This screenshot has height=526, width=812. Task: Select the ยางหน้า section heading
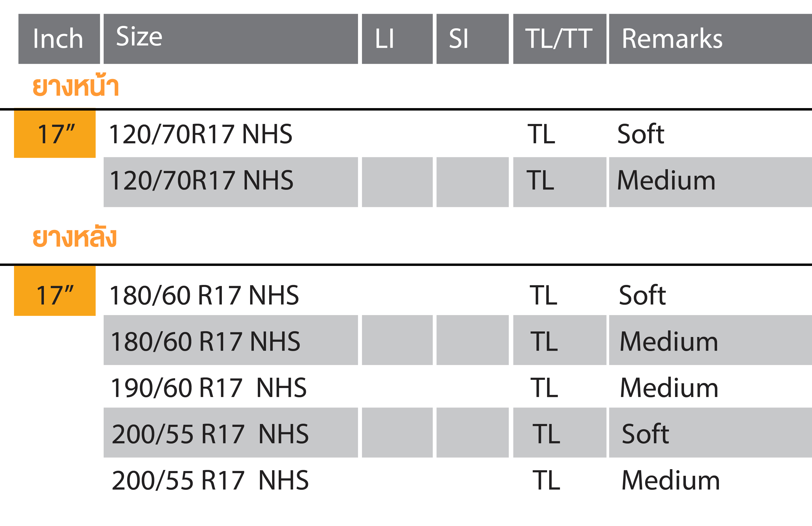pos(75,85)
